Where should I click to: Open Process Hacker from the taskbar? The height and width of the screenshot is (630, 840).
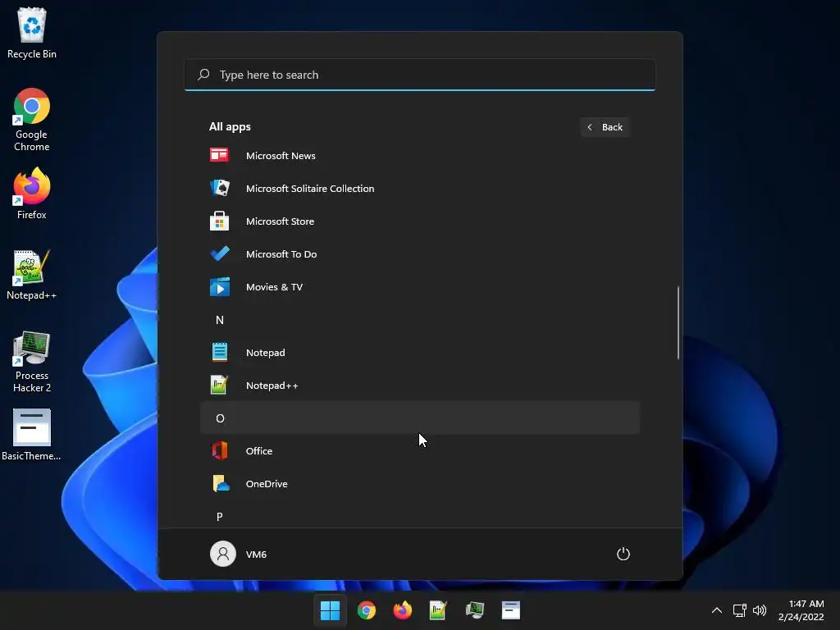(475, 610)
